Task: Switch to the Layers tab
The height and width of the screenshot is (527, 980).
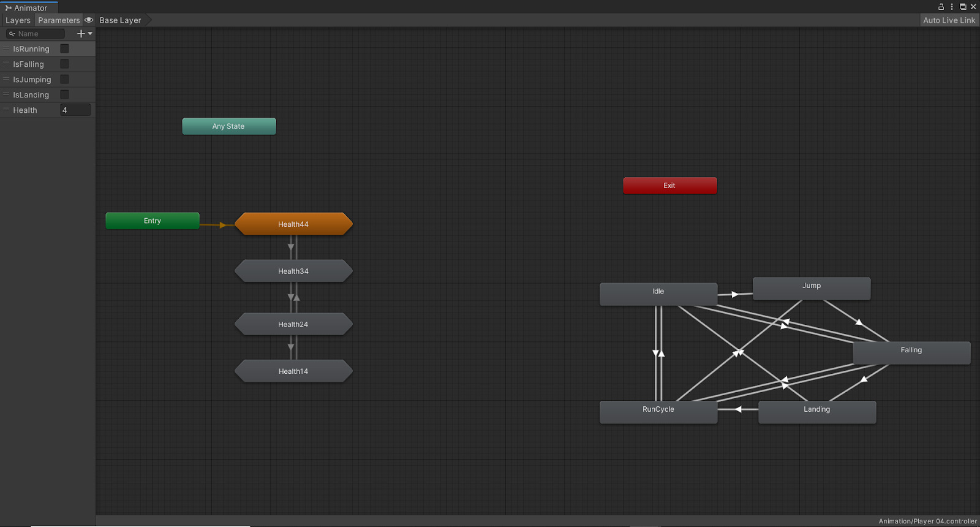Action: pos(18,20)
